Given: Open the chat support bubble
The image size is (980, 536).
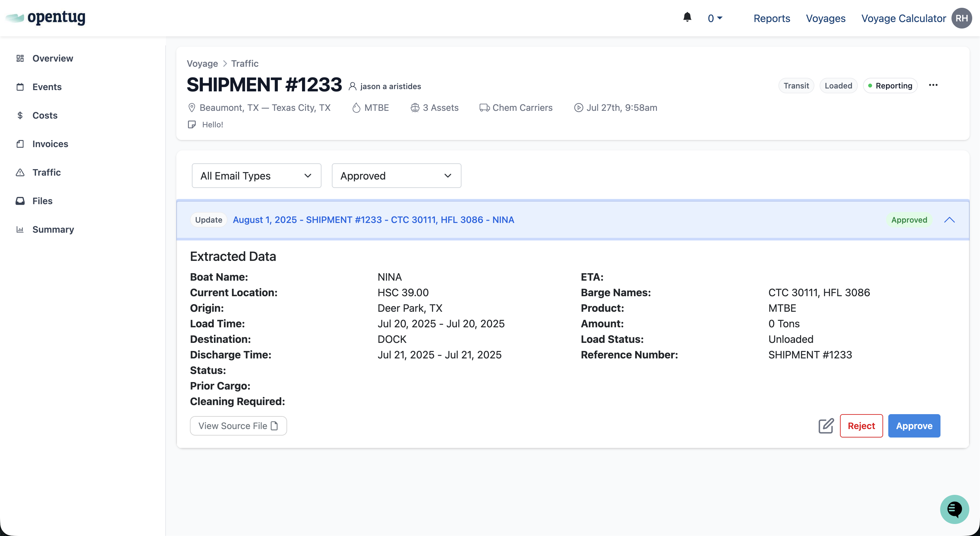Looking at the screenshot, I should click(x=954, y=509).
